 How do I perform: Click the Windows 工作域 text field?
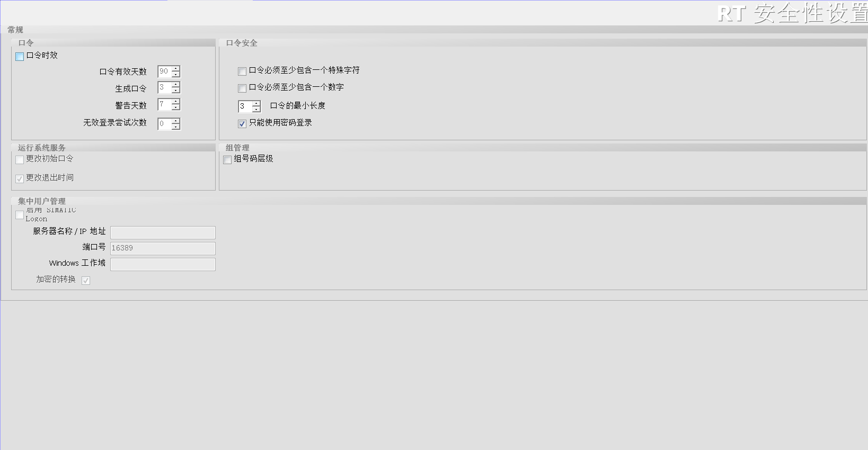click(163, 264)
